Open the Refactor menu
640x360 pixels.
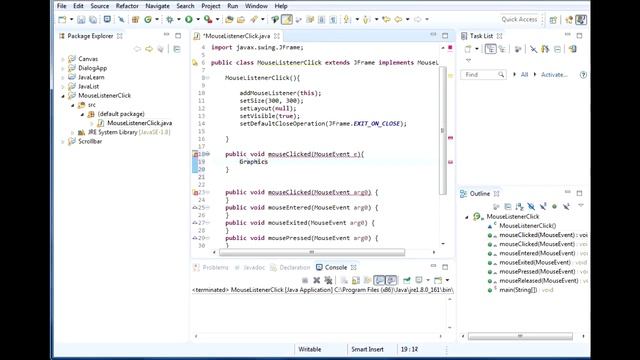coord(127,6)
